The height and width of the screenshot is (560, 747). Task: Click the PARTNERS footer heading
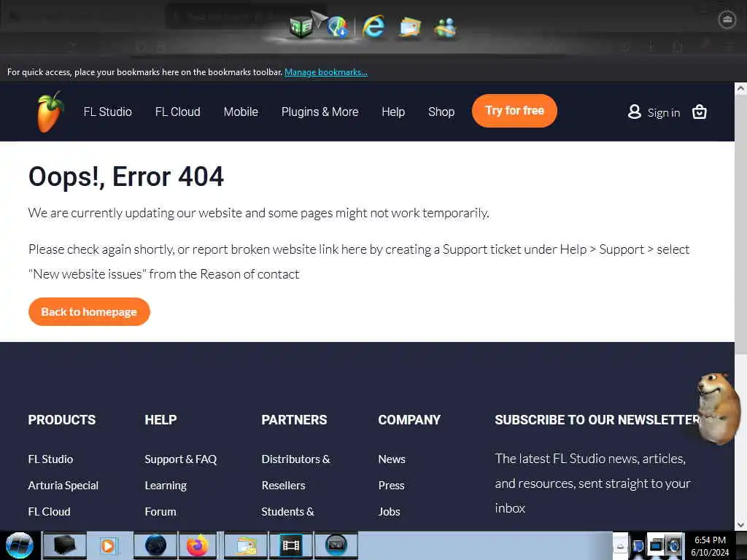tap(295, 419)
